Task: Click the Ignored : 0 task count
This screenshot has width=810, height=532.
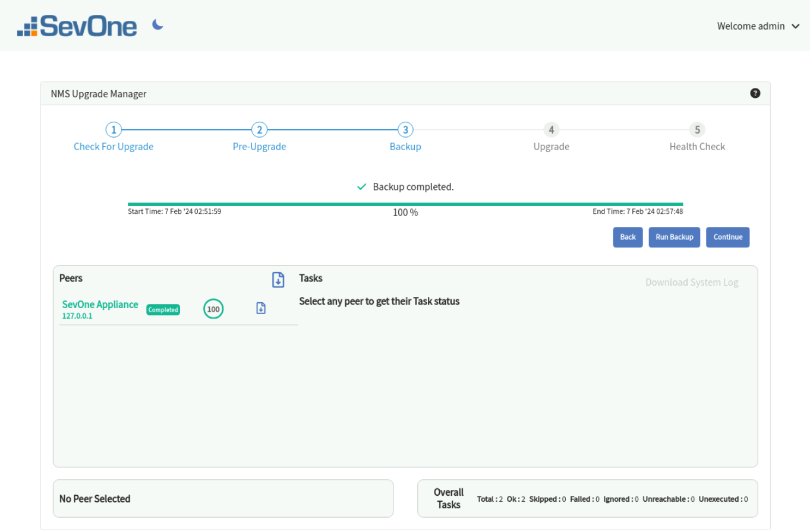Action: (621, 499)
